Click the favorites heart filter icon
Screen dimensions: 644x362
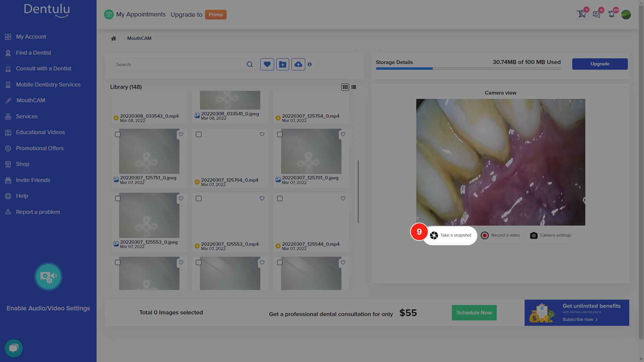click(267, 65)
